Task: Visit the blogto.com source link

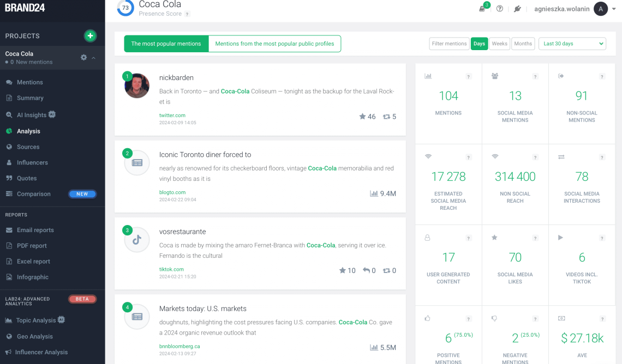Action: (x=172, y=192)
